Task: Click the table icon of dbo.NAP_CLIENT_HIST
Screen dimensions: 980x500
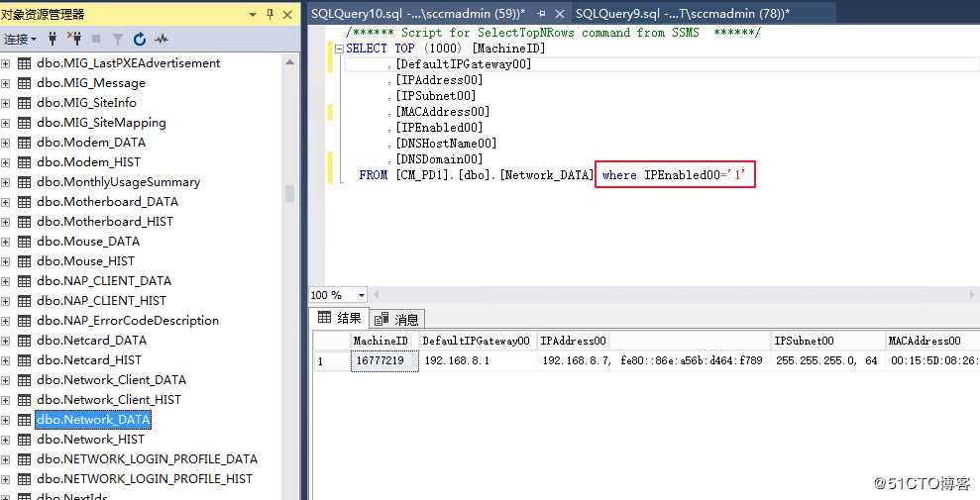Action: pyautogui.click(x=25, y=301)
